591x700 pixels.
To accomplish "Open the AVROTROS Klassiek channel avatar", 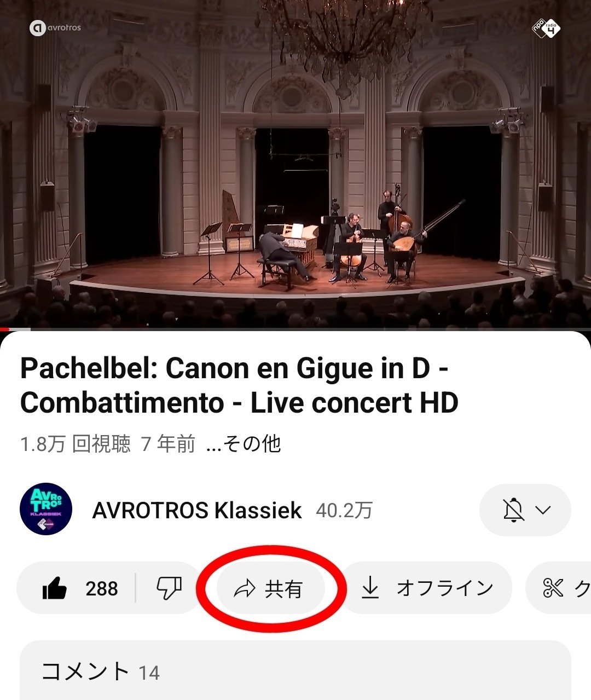I will pos(46,509).
